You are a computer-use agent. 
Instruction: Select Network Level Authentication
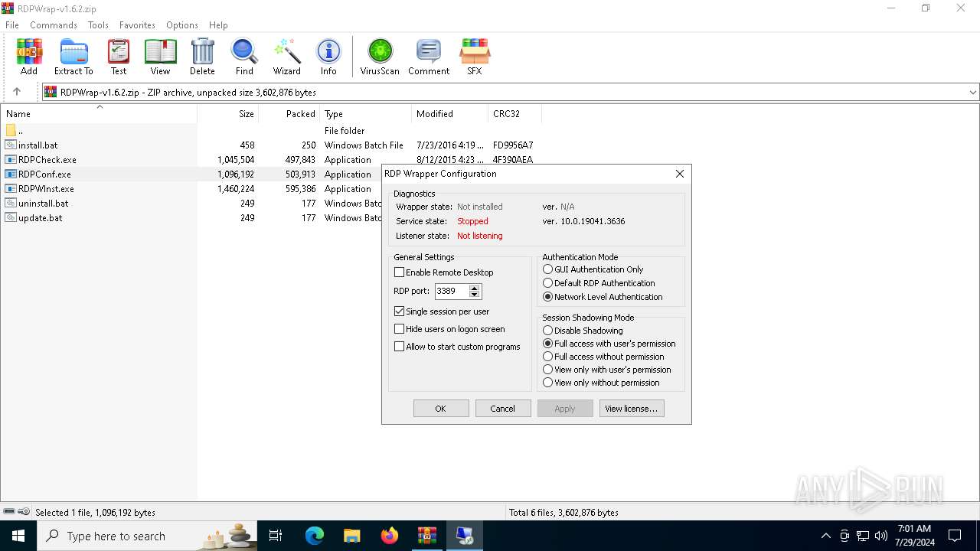(547, 297)
